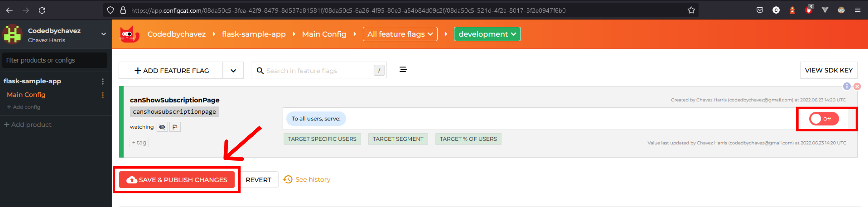Click the flag icon beside watching
The image size is (868, 207).
pyautogui.click(x=175, y=127)
